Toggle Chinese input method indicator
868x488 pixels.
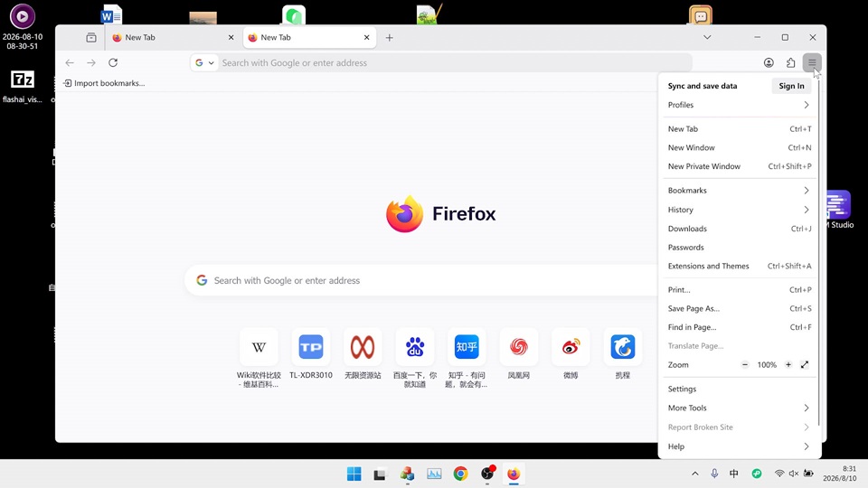pyautogui.click(x=733, y=474)
